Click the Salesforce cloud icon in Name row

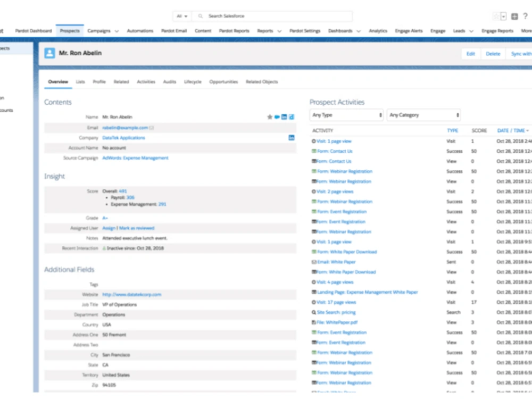pos(277,117)
